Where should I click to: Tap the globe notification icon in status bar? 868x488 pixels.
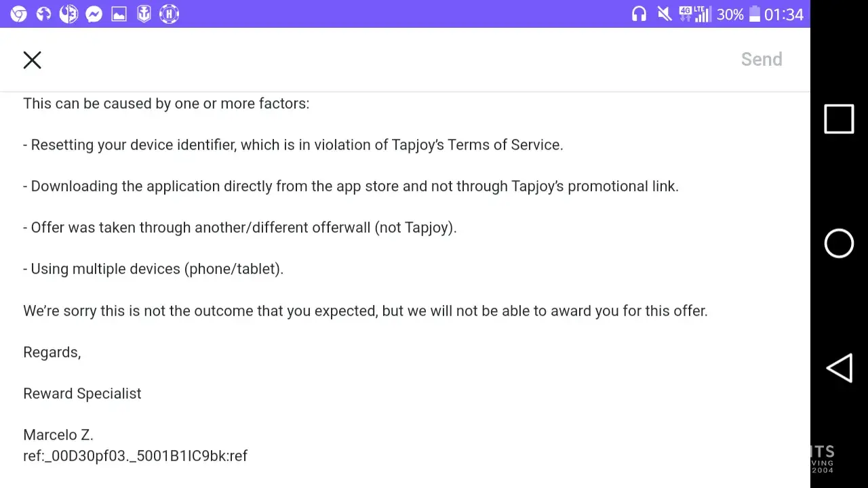click(43, 14)
